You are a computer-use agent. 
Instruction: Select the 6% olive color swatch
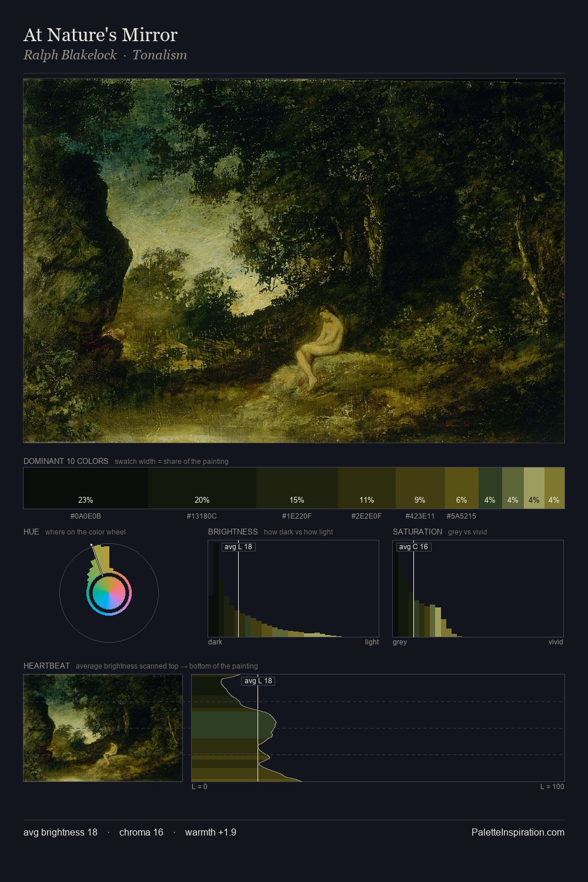(462, 488)
